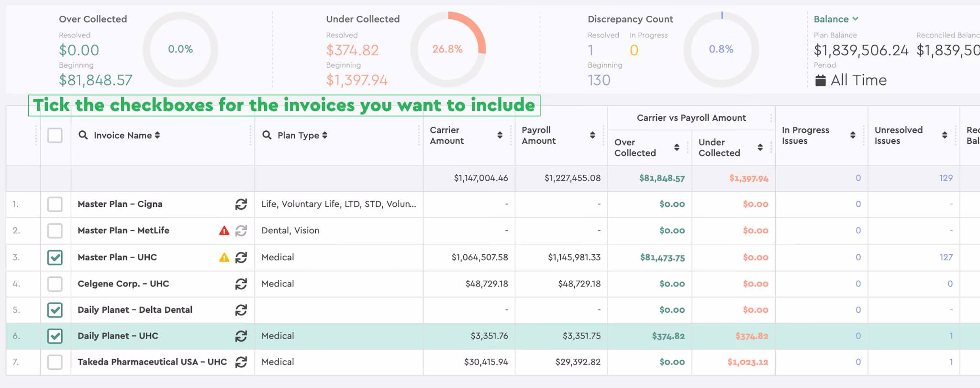Viewport: 980px width, 388px height.
Task: Click the red warning icon on Master Plan – MetLife
Action: tap(224, 231)
